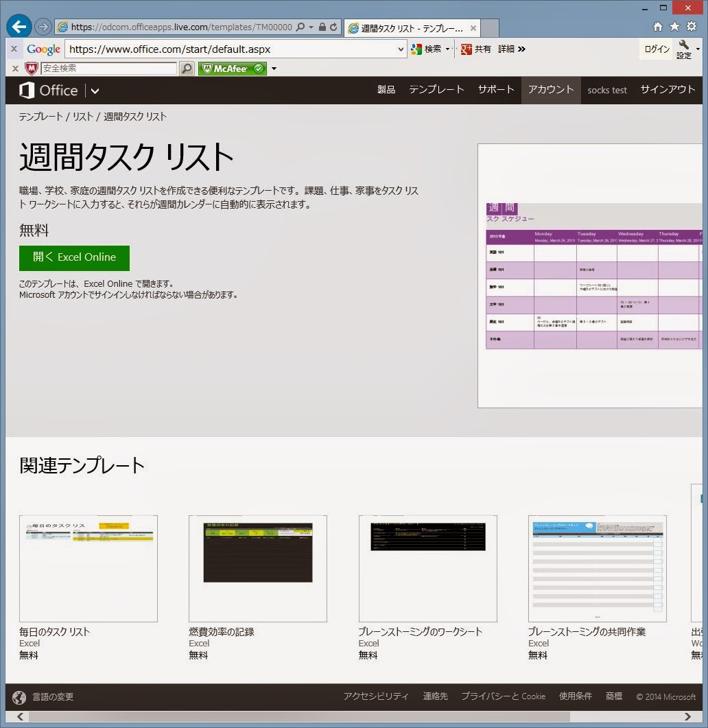
Task: Open browser Tools gear icon
Action: coord(692,27)
